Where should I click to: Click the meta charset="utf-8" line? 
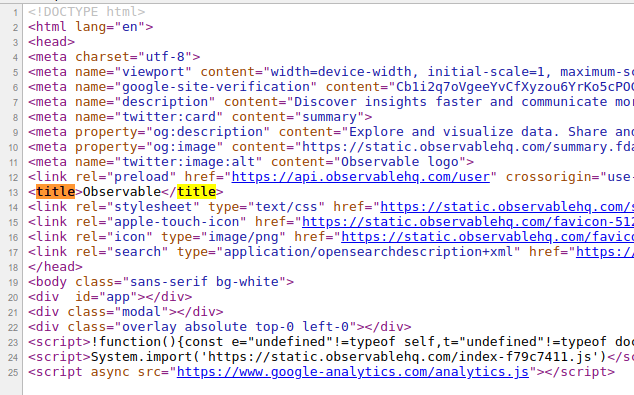click(114, 57)
